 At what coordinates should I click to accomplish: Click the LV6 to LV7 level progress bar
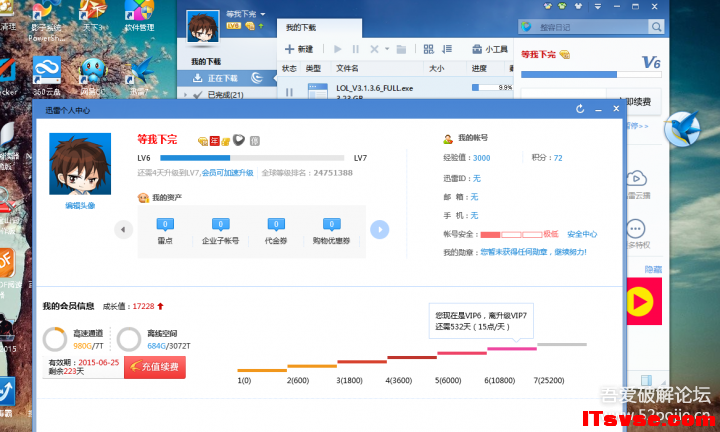252,158
